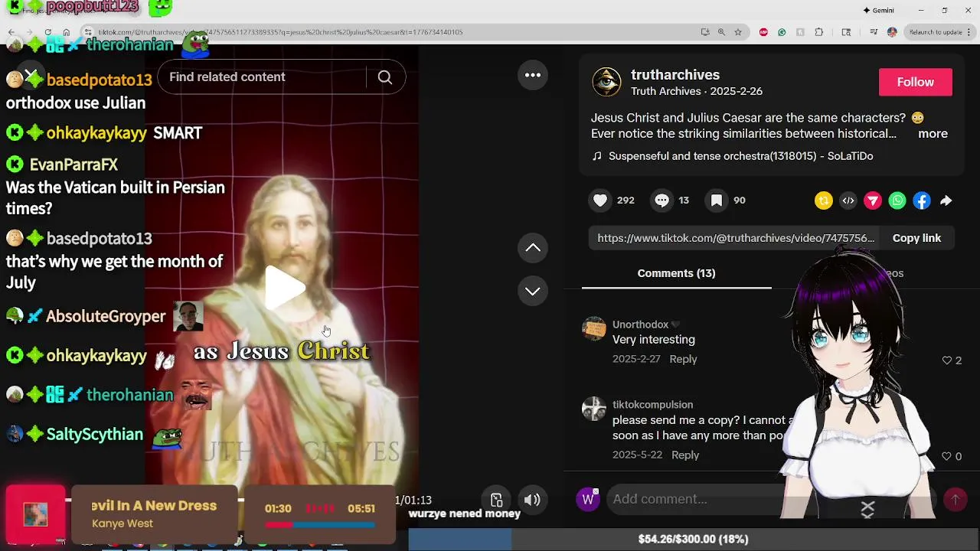This screenshot has height=551, width=980.
Task: Open comments via speech bubble icon
Action: (661, 201)
